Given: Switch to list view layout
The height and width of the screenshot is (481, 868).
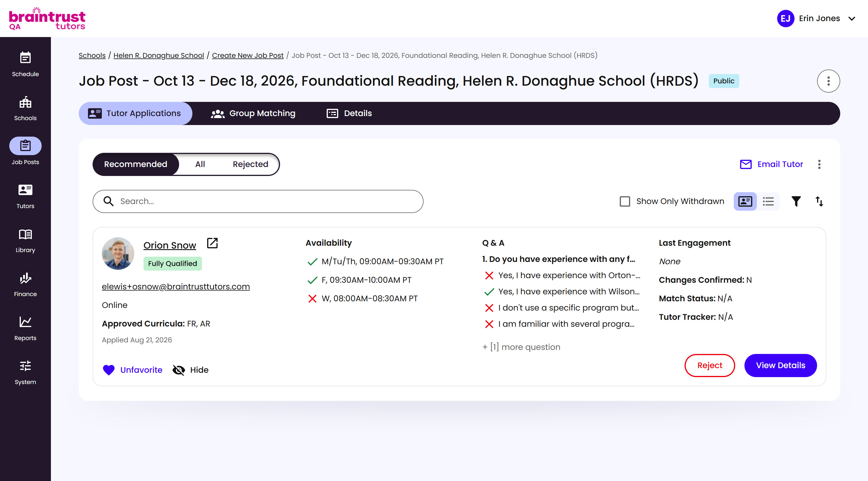Looking at the screenshot, I should [768, 201].
